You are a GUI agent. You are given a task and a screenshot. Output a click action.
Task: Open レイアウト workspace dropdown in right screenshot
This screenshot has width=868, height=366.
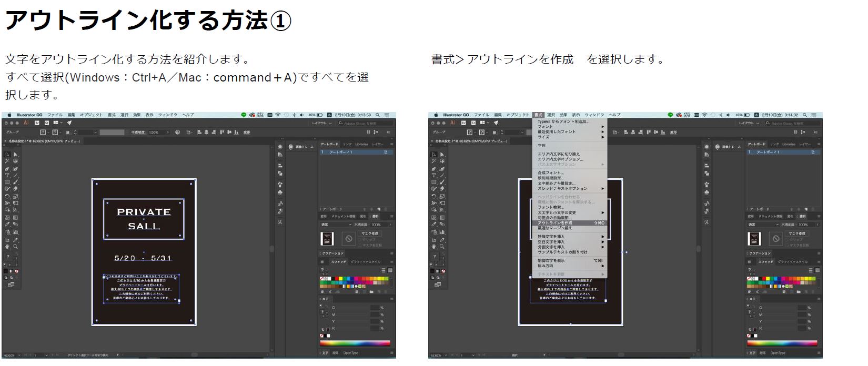[x=748, y=123]
